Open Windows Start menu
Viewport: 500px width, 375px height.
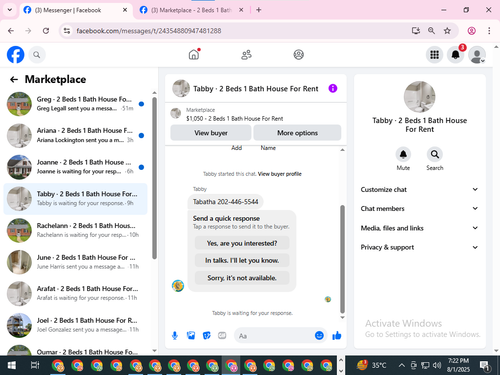[12, 365]
